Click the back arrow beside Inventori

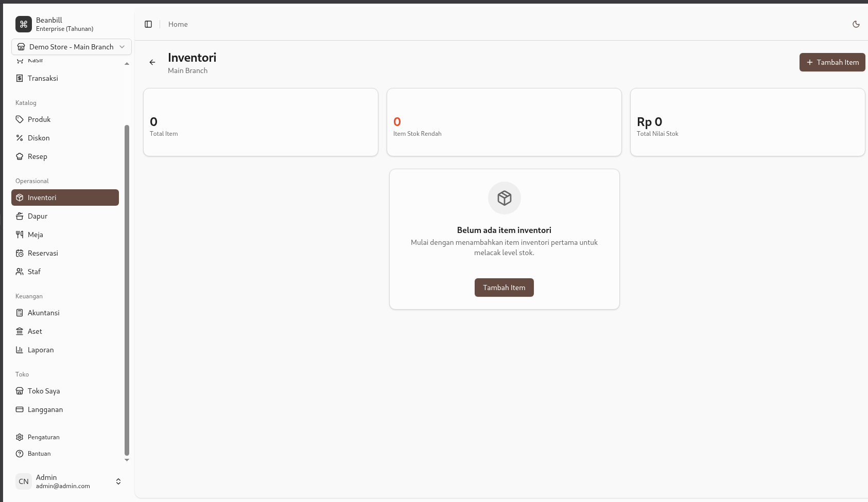pos(152,62)
